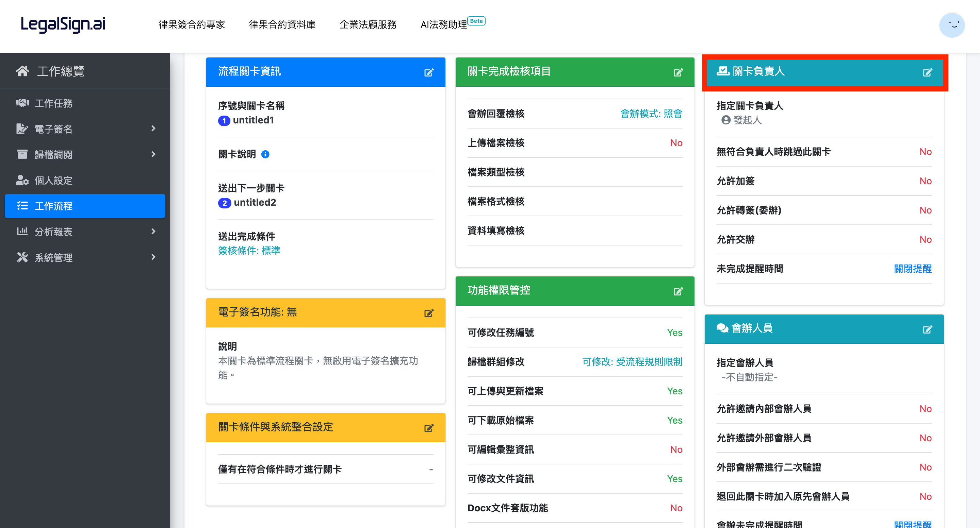This screenshot has width=980, height=528.
Task: Open AI法務助理 Beta in top navigation
Action: [x=453, y=23]
